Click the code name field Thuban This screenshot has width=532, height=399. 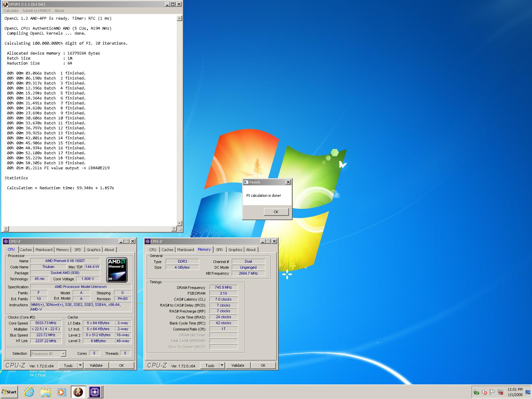tap(49, 267)
